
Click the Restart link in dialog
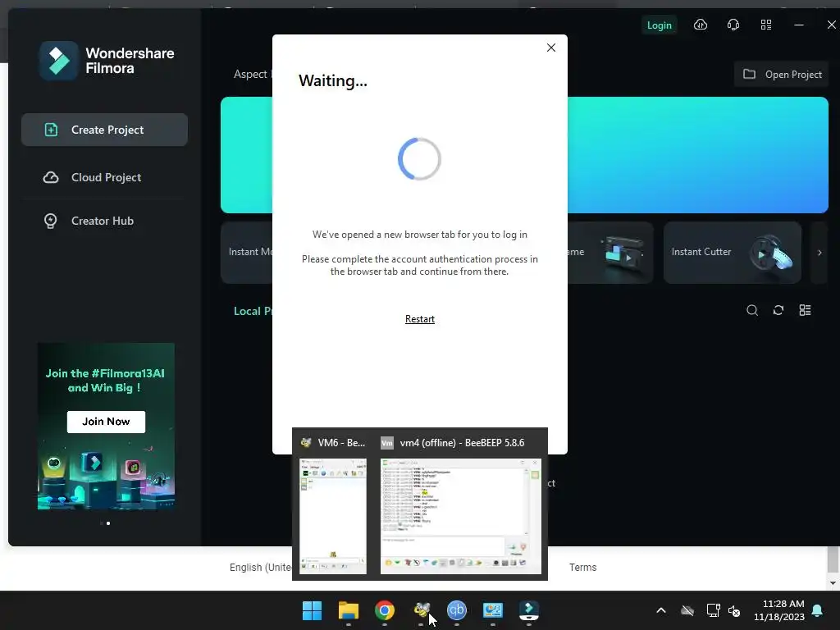(419, 319)
